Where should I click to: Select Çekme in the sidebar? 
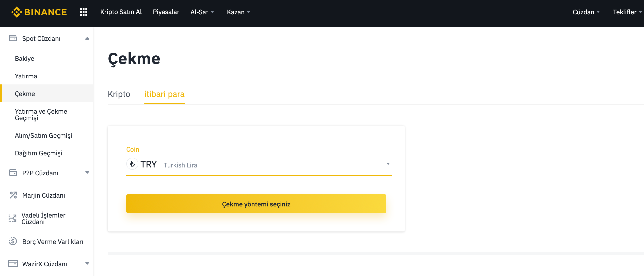46,94
